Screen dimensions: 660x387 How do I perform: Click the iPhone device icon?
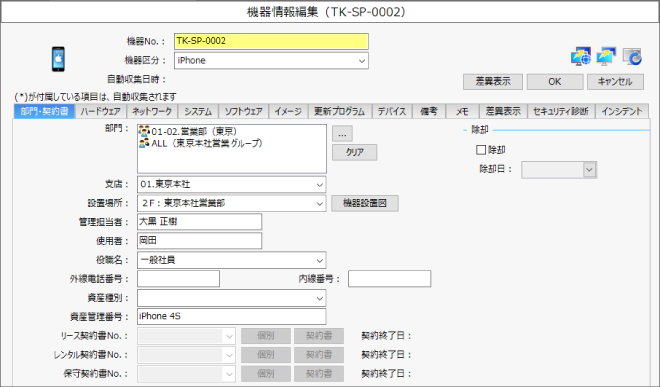pos(58,59)
